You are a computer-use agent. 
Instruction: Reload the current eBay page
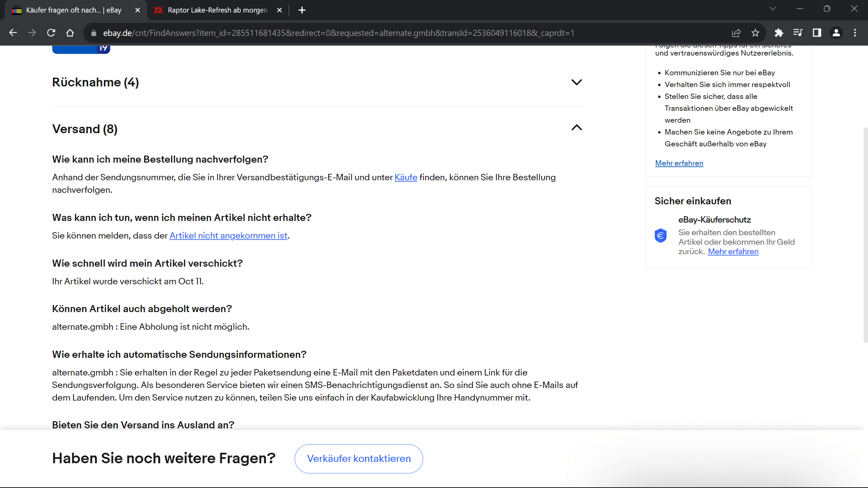(x=51, y=33)
